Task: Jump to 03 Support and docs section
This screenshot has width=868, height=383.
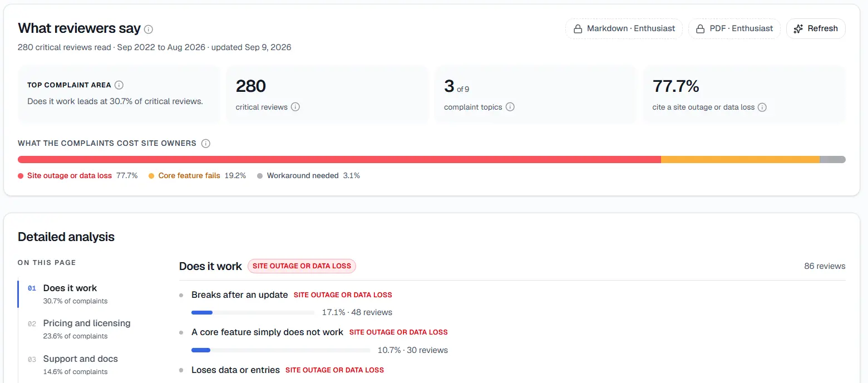Action: 80,365
